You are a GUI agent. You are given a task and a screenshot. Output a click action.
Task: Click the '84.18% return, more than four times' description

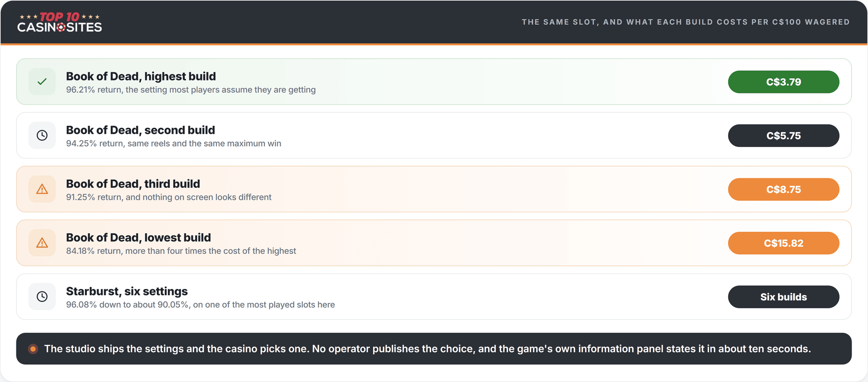[x=181, y=251]
